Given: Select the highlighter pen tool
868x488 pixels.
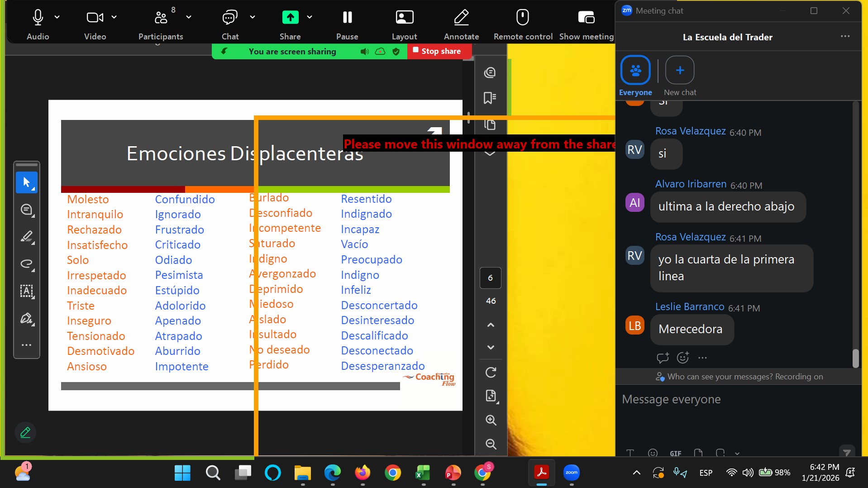Looking at the screenshot, I should point(27,237).
